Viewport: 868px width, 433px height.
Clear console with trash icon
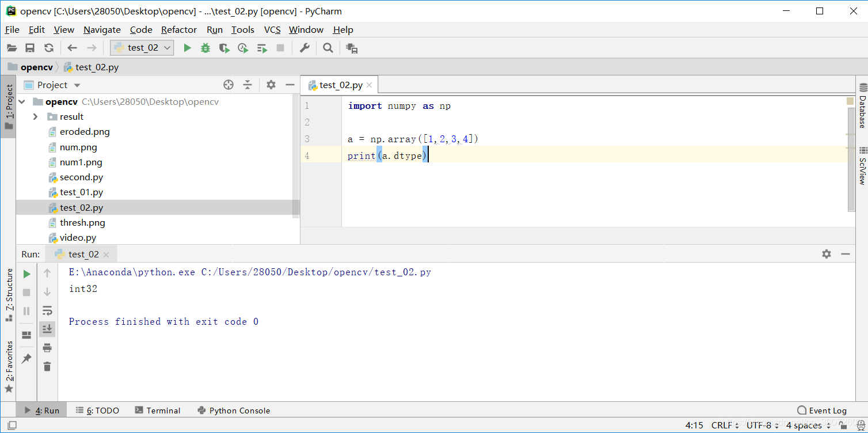tap(47, 366)
